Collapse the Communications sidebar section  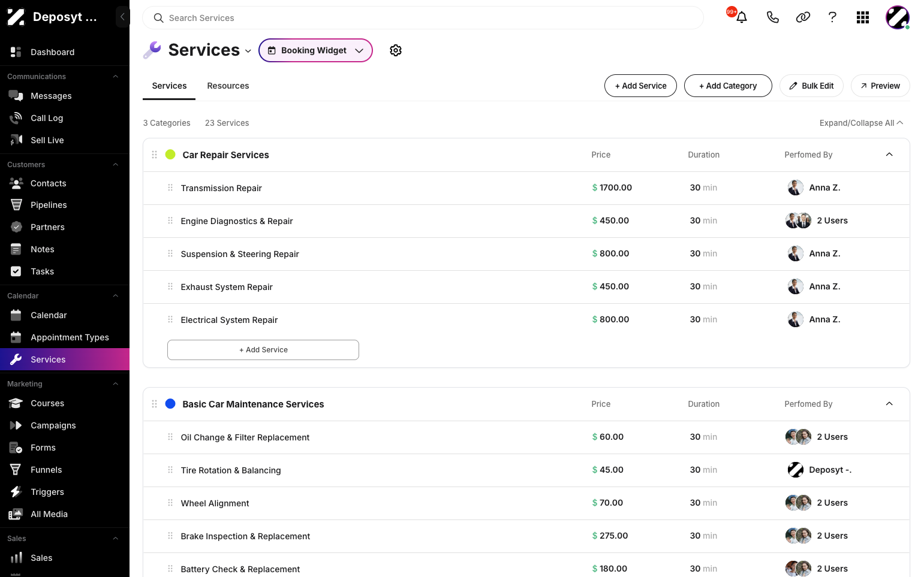(x=116, y=77)
